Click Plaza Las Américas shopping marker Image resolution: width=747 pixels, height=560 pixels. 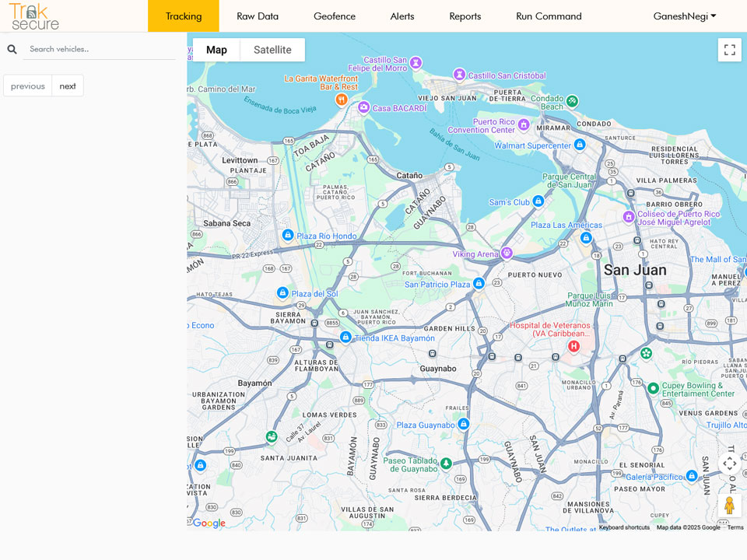pos(586,238)
